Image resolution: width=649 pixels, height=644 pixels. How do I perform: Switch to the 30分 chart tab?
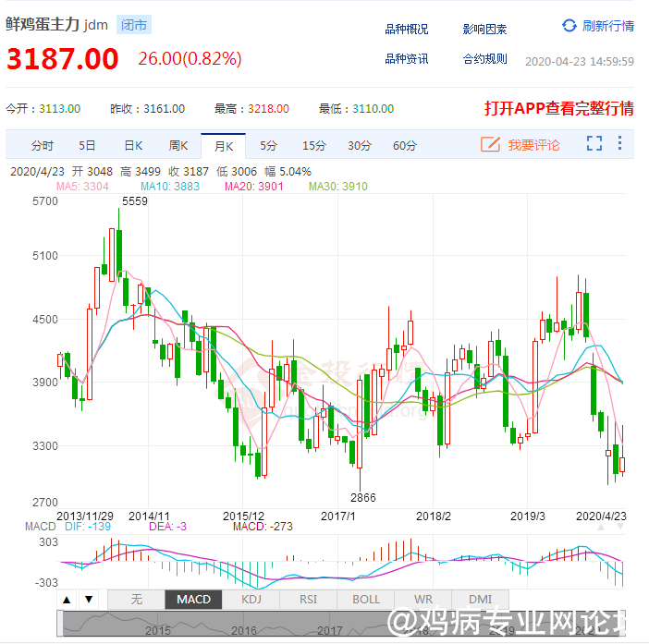coord(360,146)
